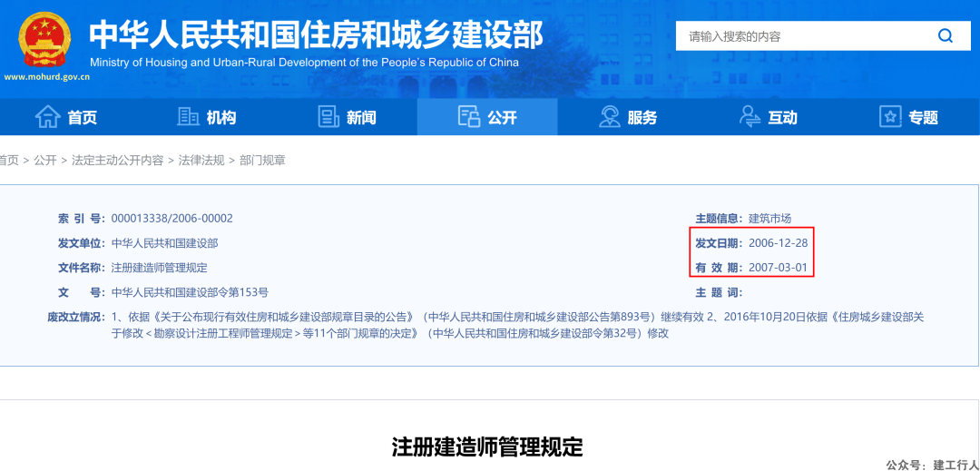Go to 法定主动公开内容 in the breadcrumb
980x471 pixels.
pos(117,161)
